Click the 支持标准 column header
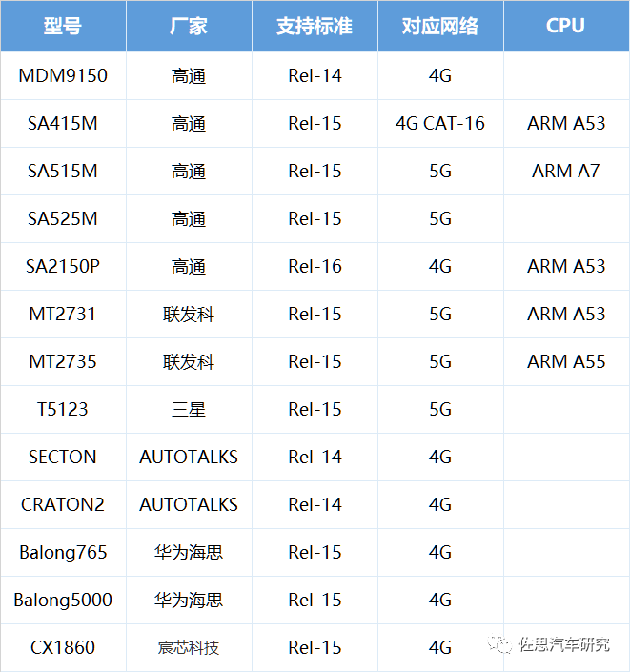The height and width of the screenshot is (672, 630). click(315, 26)
